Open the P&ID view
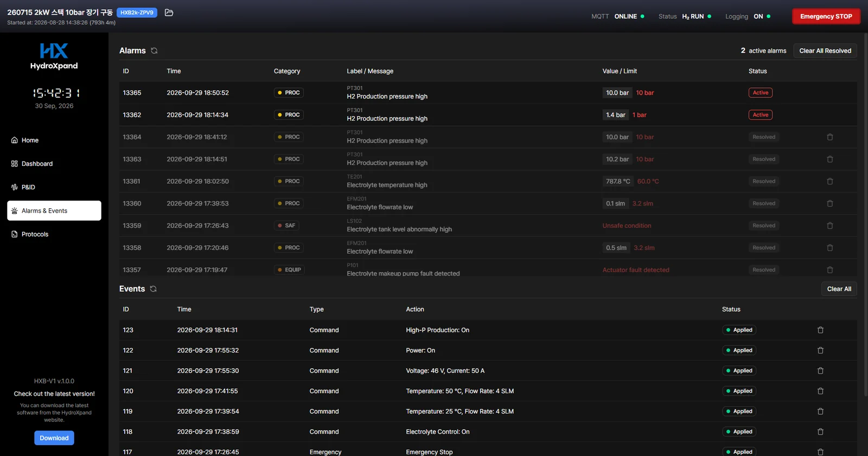This screenshot has width=868, height=456. click(x=54, y=187)
